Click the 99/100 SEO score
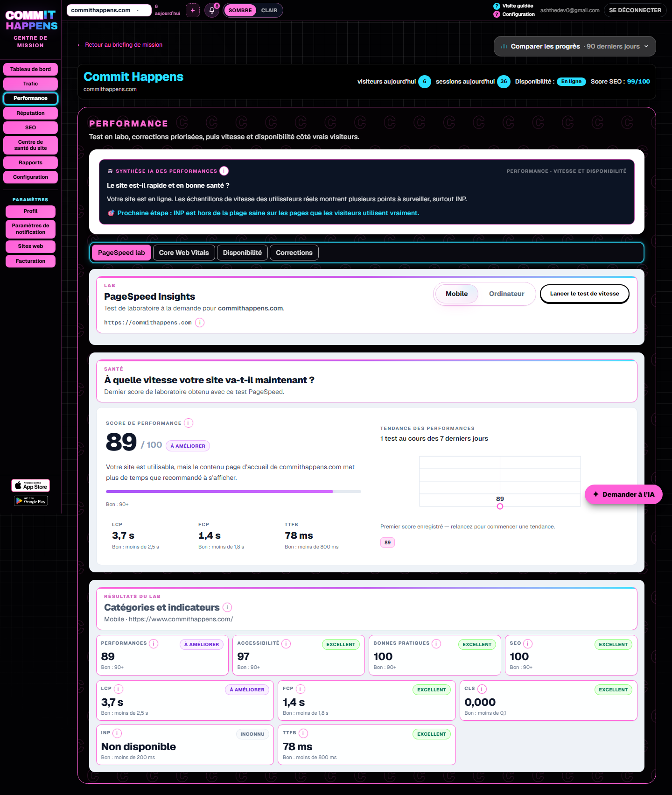This screenshot has height=795, width=672. point(638,81)
